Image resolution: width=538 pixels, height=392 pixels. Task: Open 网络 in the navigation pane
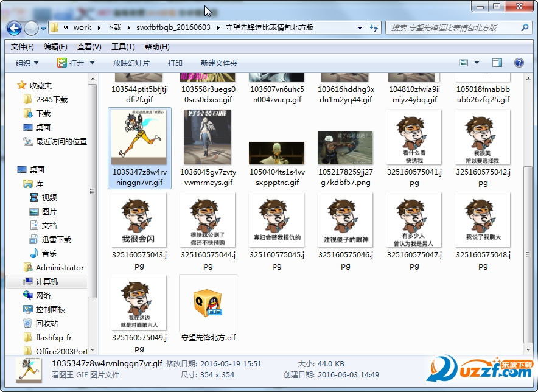[x=37, y=296]
